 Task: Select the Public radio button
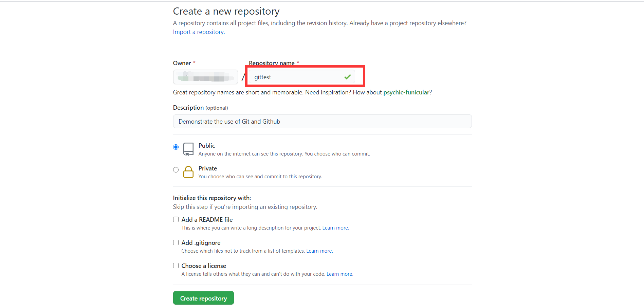coord(176,147)
